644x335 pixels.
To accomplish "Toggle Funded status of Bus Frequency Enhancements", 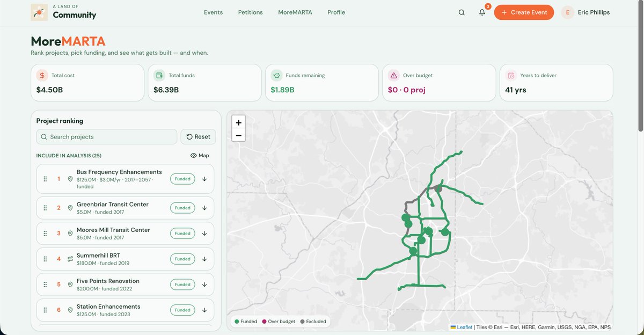I will tap(182, 179).
